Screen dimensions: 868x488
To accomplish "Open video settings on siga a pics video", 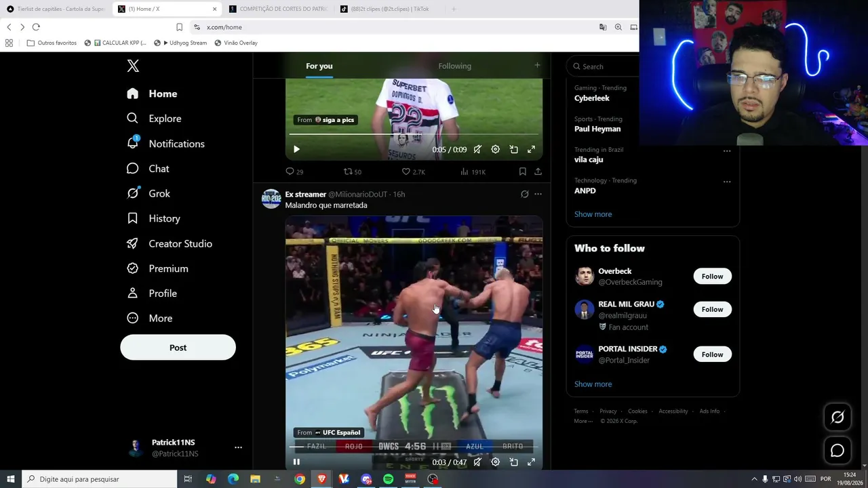I will point(496,149).
